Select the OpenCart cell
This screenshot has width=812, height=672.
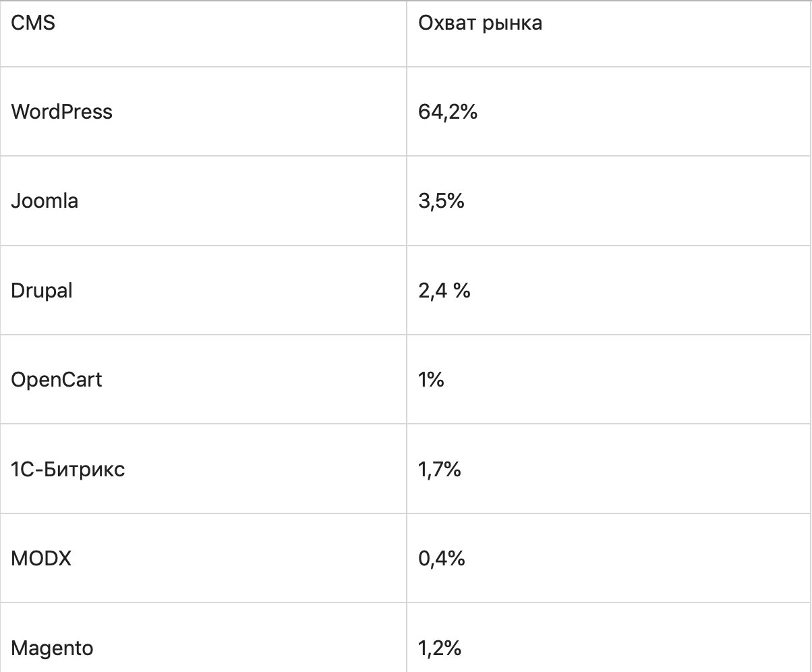[57, 380]
